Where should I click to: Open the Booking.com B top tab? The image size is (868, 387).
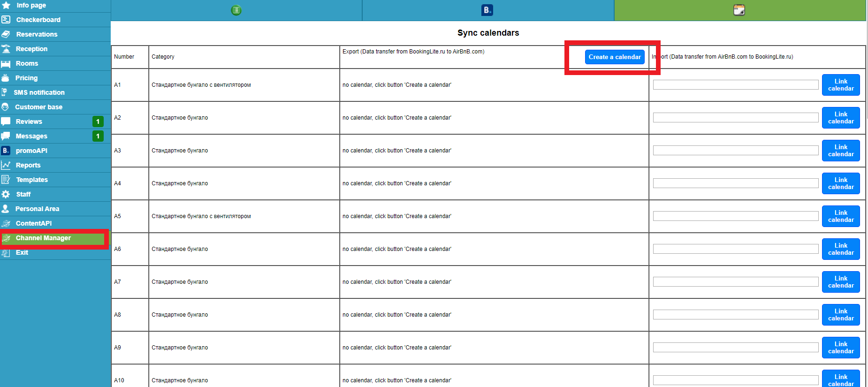[487, 10]
